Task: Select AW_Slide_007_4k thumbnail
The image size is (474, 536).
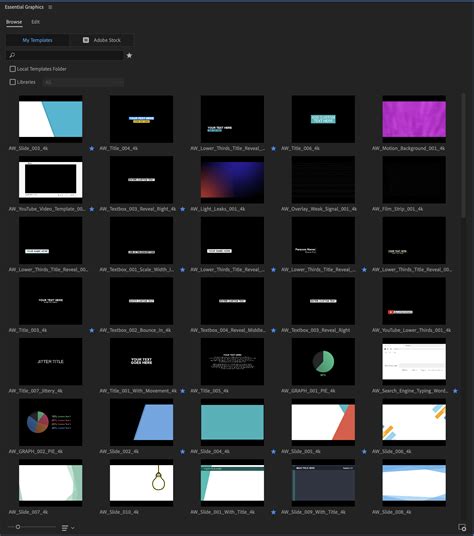Action: click(51, 483)
